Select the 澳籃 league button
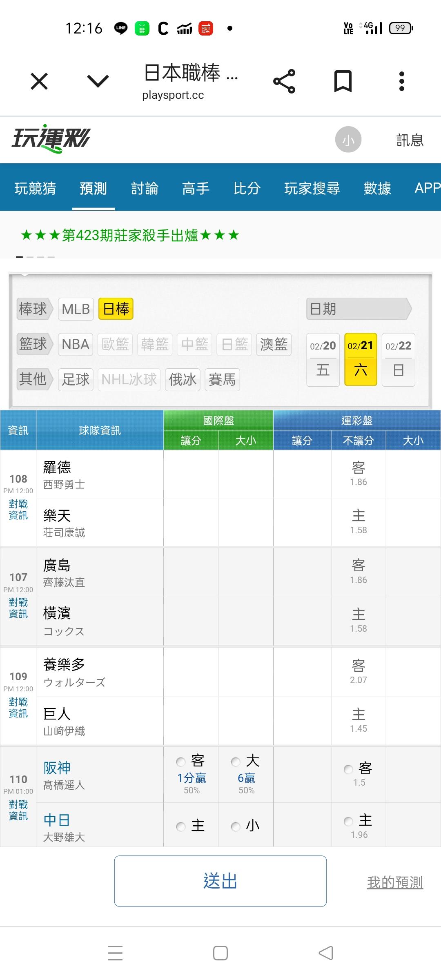This screenshot has width=441, height=980. [x=274, y=344]
